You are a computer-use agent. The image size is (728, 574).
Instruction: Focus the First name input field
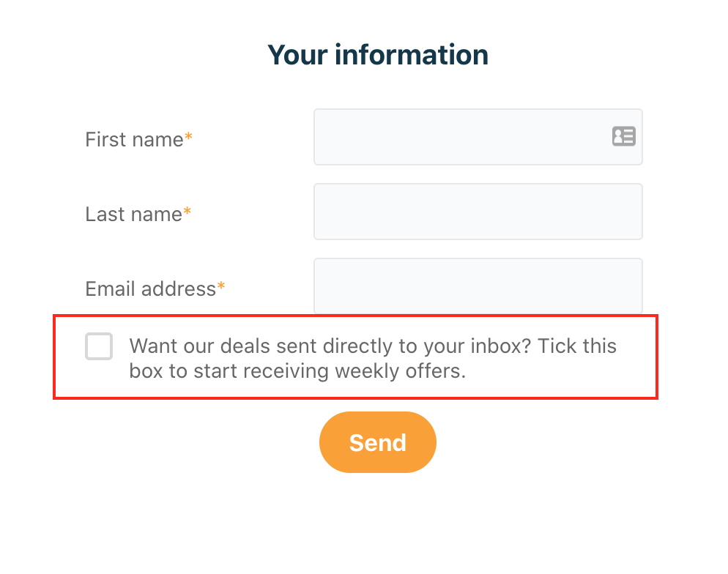478,137
